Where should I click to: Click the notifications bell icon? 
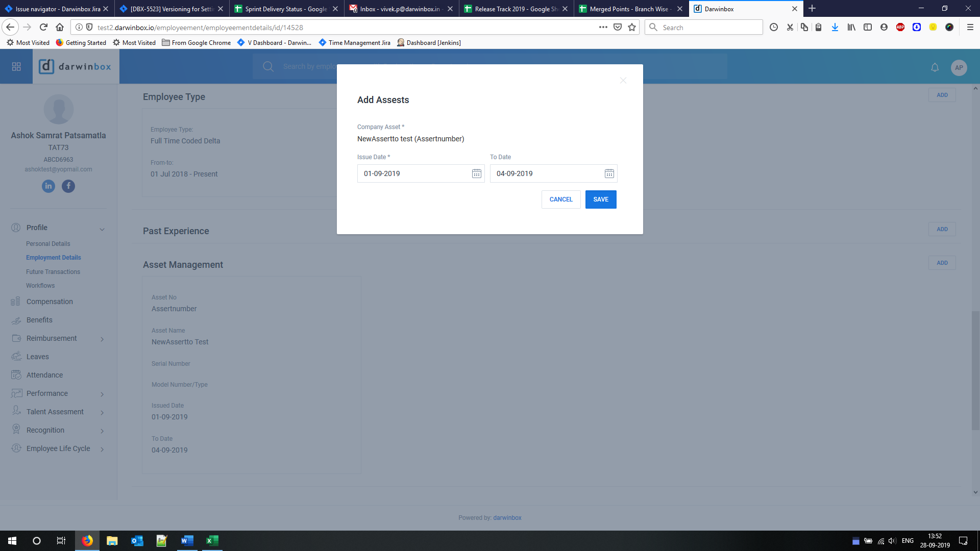tap(935, 67)
